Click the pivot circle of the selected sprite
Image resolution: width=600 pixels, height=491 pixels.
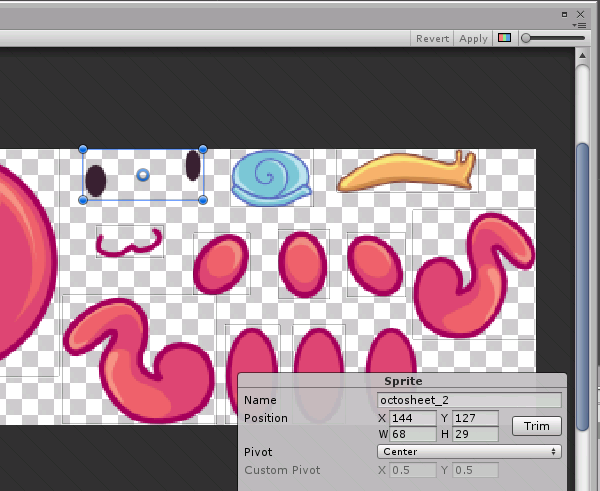pos(143,175)
